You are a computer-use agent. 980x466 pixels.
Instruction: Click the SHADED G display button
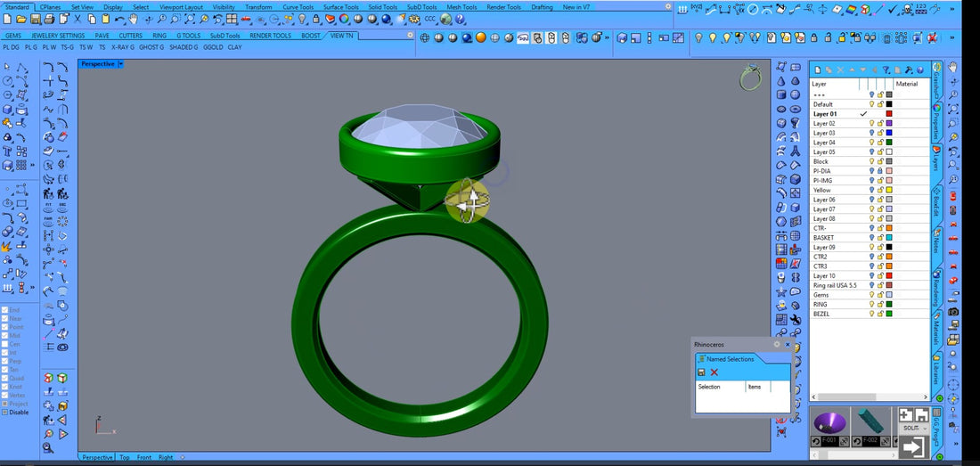184,47
